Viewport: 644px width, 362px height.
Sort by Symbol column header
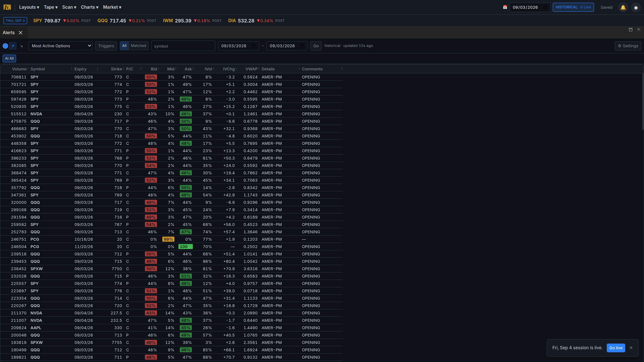(x=38, y=69)
